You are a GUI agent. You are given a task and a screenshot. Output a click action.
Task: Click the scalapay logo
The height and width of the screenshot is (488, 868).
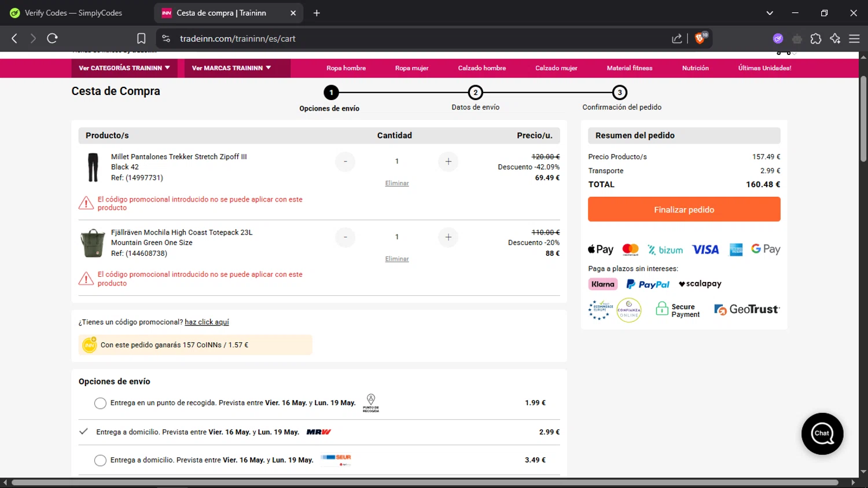(x=700, y=284)
